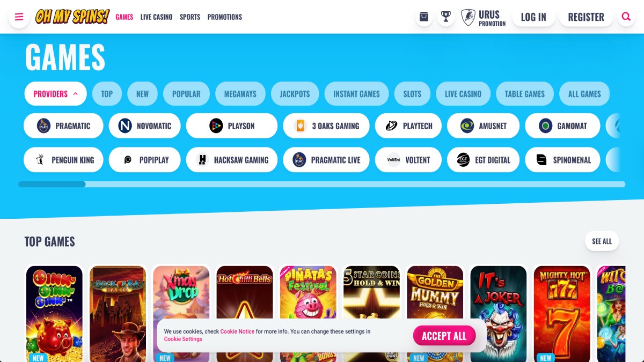Click the Register button
Screen dimensions: 644x362
coord(586,17)
